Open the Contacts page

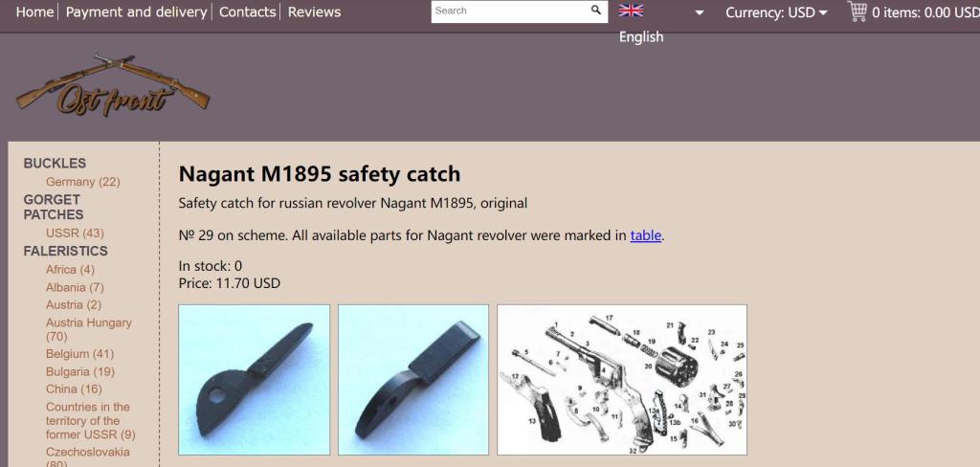247,11
